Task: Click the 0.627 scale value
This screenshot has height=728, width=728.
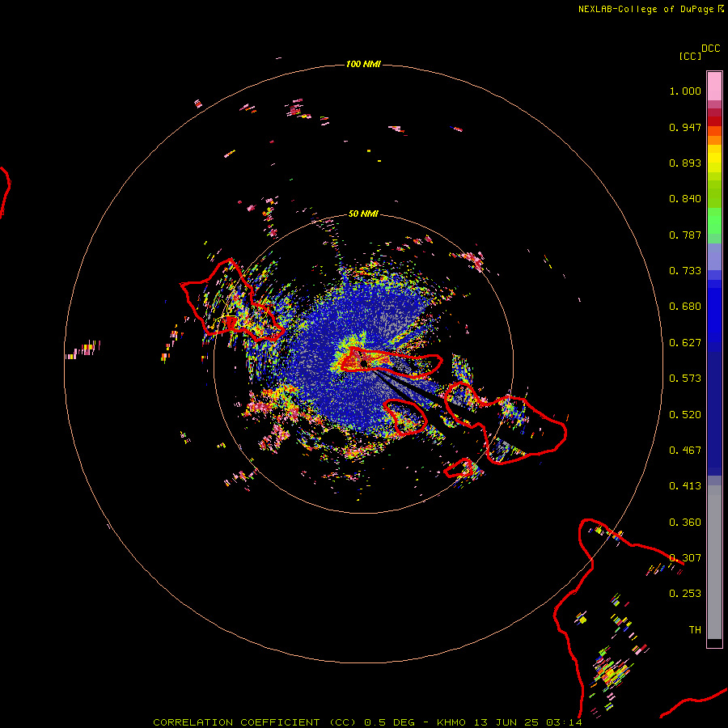Action: (x=685, y=343)
